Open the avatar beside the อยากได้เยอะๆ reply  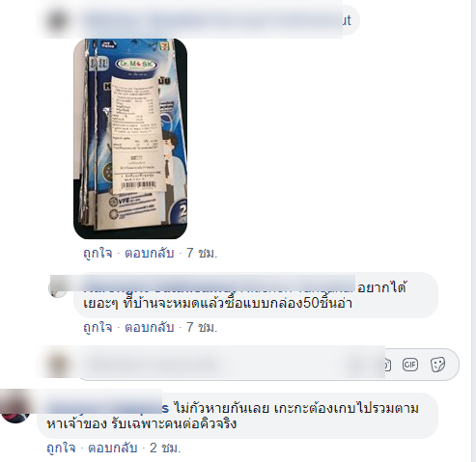click(x=58, y=288)
